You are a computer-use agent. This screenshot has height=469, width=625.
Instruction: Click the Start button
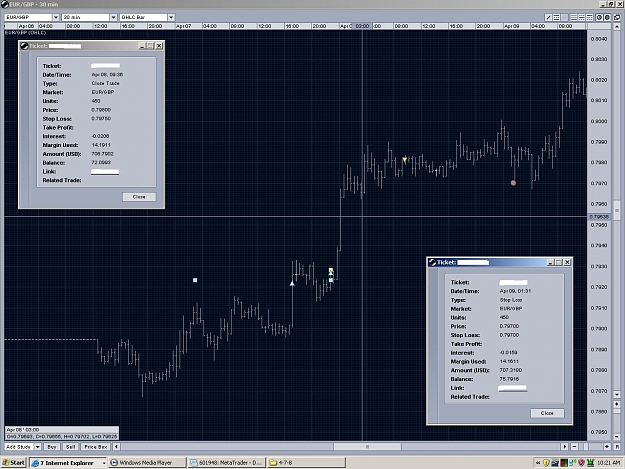point(14,463)
